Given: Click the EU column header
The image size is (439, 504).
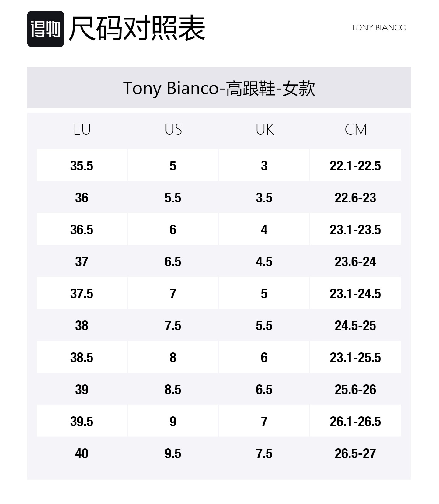Looking at the screenshot, I should (x=82, y=129).
